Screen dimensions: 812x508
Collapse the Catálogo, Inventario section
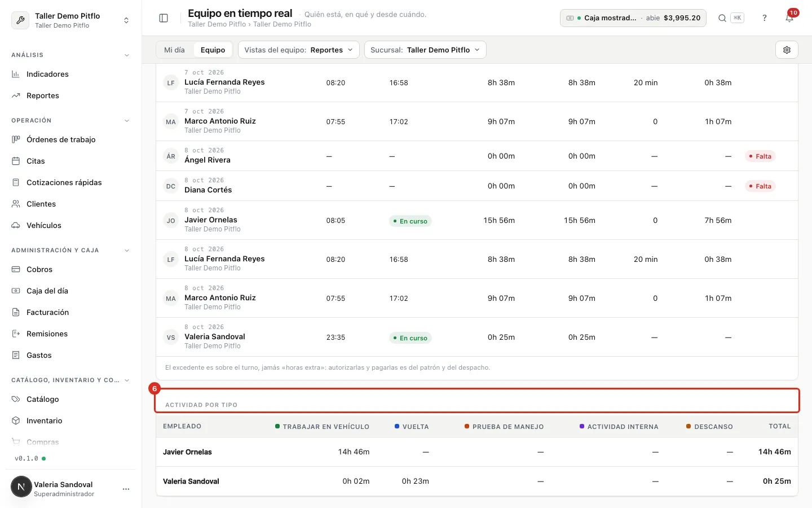point(127,380)
